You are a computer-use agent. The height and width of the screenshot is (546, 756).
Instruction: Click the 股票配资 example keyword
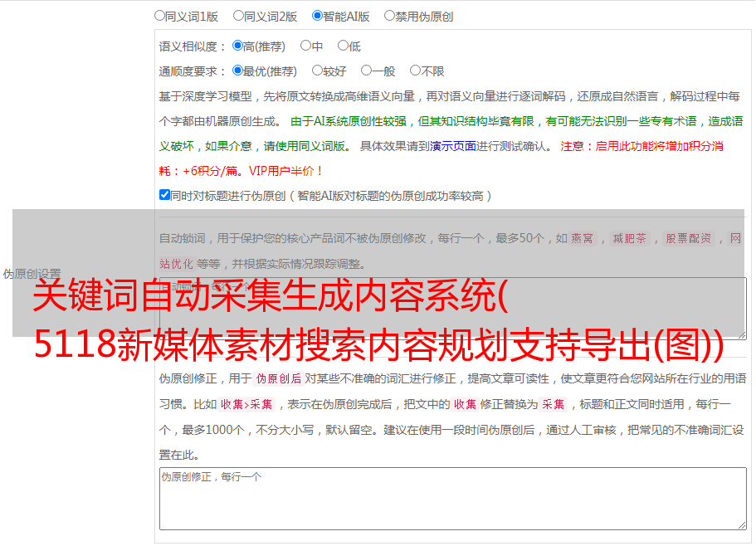[689, 238]
